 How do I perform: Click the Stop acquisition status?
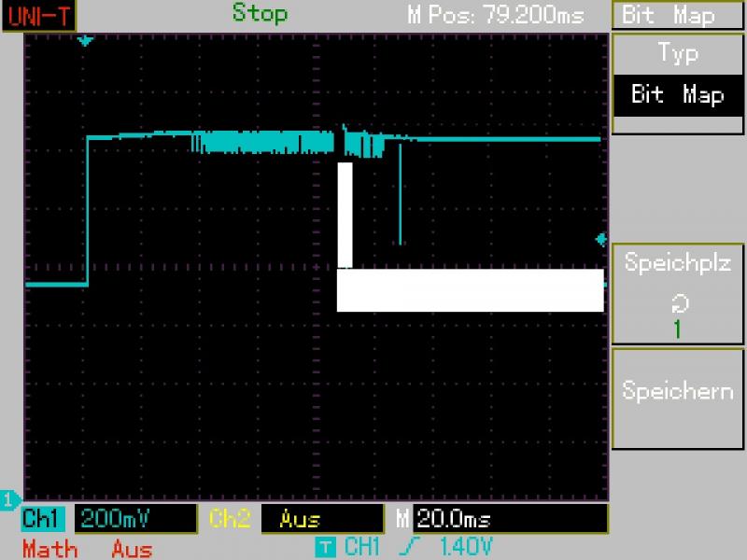point(260,14)
